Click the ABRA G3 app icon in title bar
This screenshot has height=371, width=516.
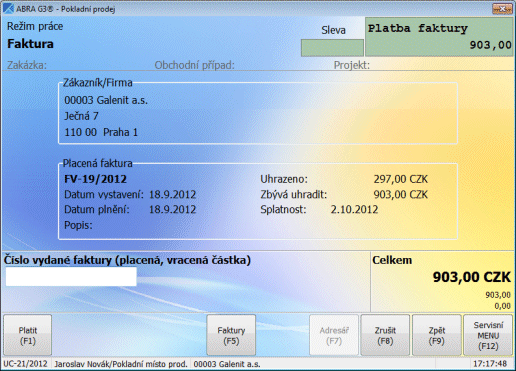pos(8,8)
